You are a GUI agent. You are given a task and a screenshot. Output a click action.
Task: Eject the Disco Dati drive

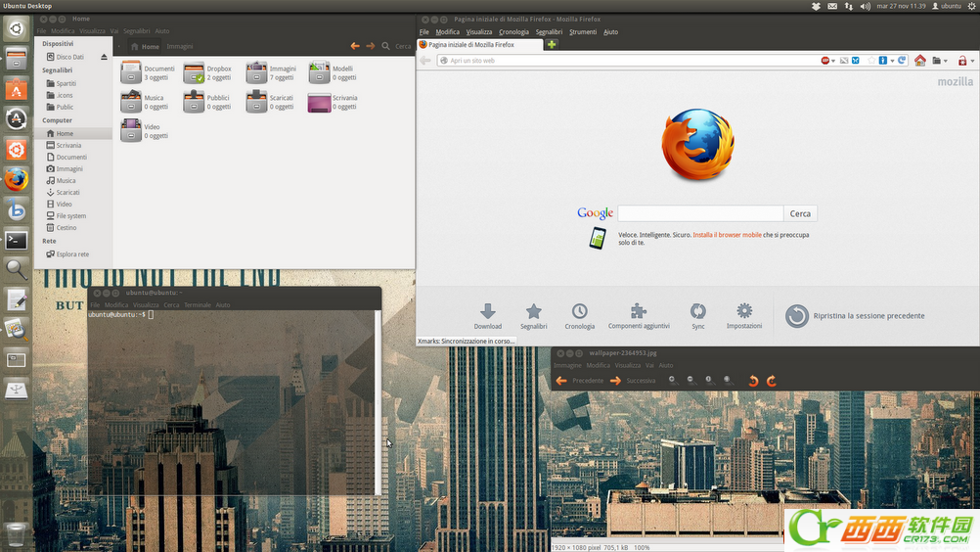(104, 57)
